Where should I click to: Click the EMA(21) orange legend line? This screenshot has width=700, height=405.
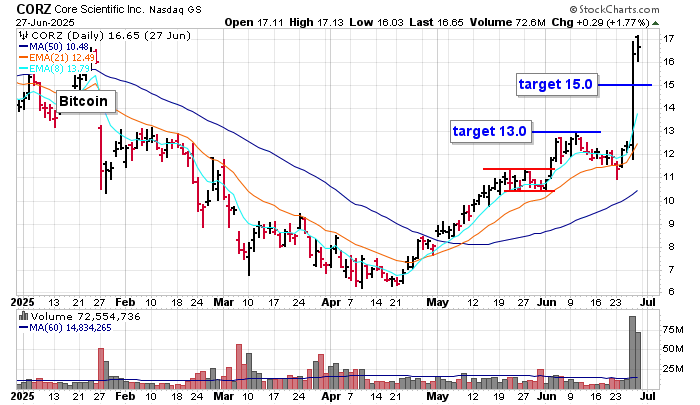coord(23,59)
